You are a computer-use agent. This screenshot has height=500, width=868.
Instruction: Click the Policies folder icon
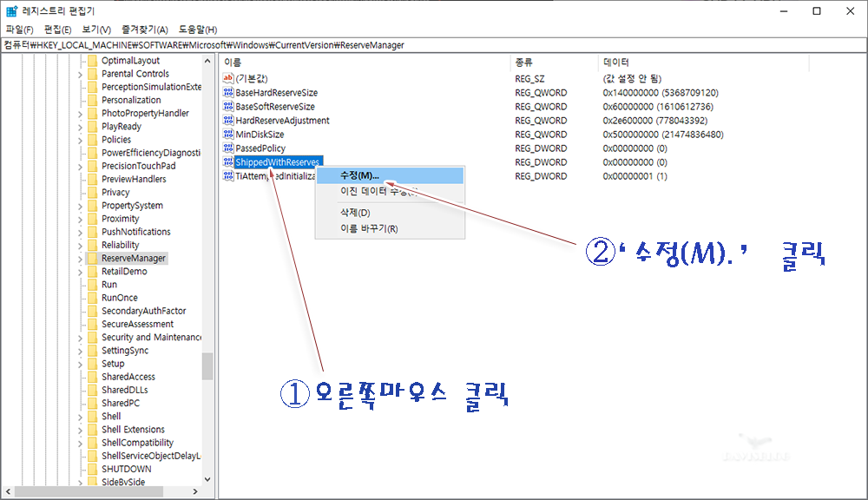[93, 140]
